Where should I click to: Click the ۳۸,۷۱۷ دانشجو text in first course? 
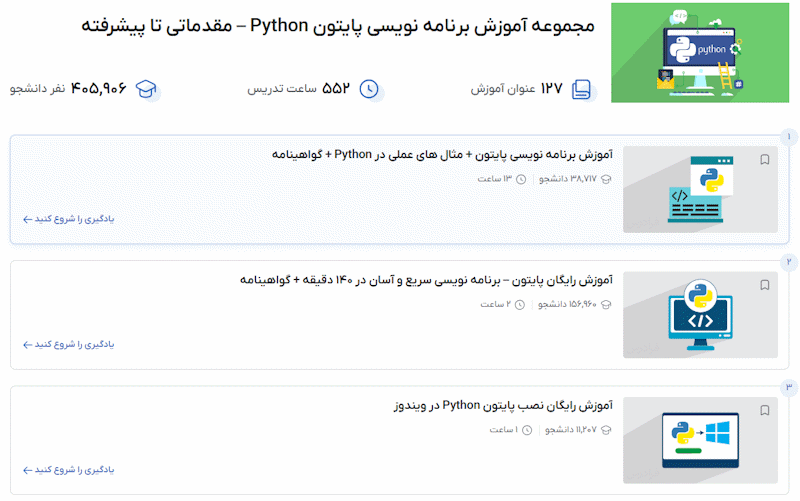click(568, 179)
